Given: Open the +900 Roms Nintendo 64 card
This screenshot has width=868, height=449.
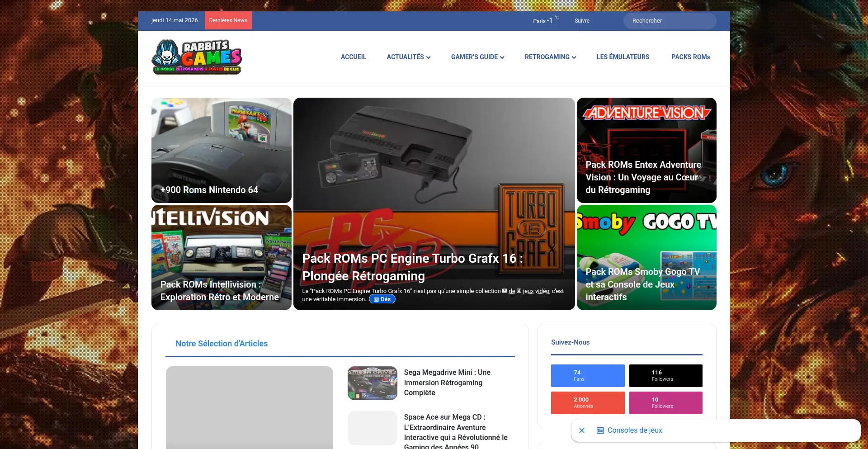Looking at the screenshot, I should pyautogui.click(x=222, y=150).
